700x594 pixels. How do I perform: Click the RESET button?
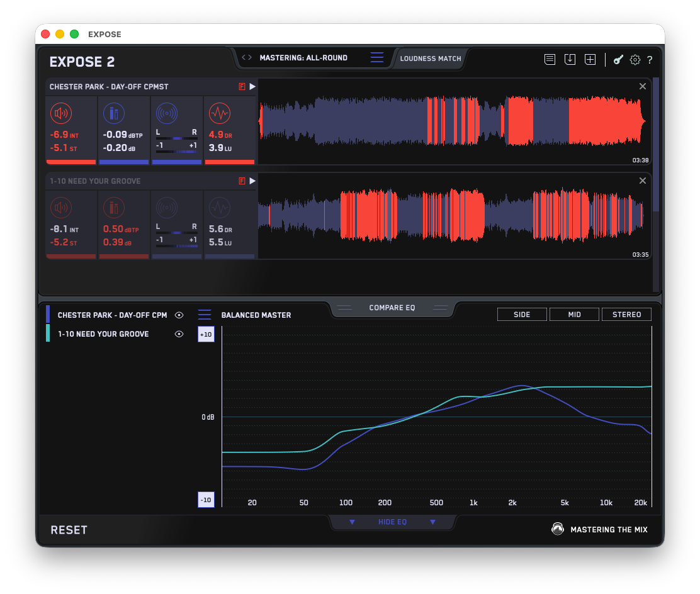tap(69, 530)
